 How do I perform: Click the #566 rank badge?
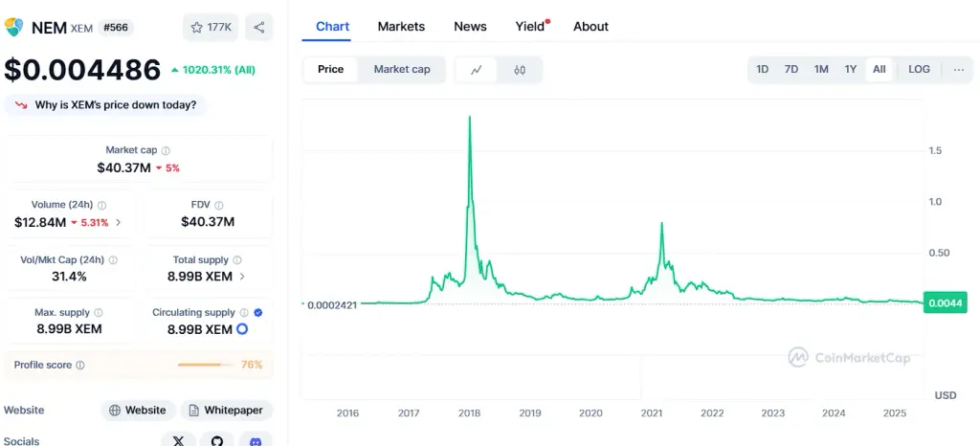(x=116, y=28)
